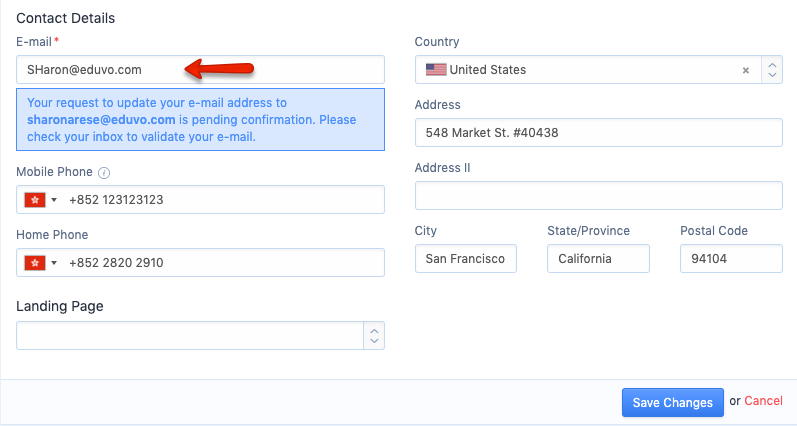Click the Hong Kong flag in Mobile Phone
Screen dimensions: 797x426
point(35,200)
